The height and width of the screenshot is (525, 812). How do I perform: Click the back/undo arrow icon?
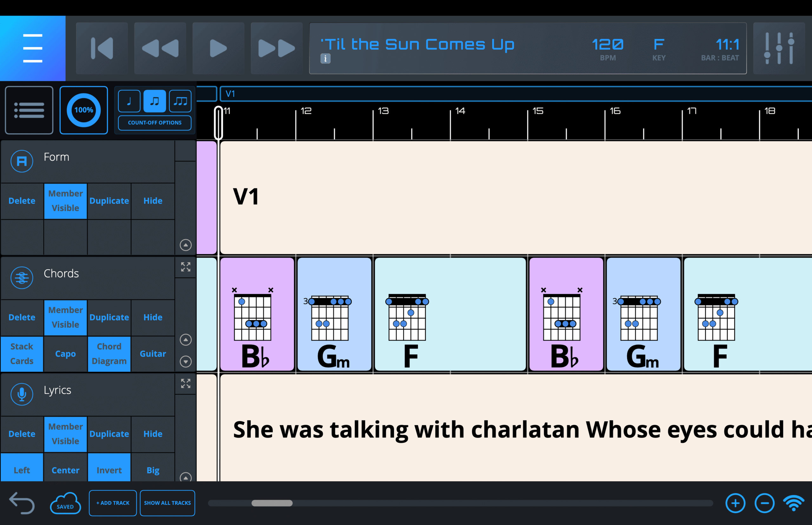point(22,503)
